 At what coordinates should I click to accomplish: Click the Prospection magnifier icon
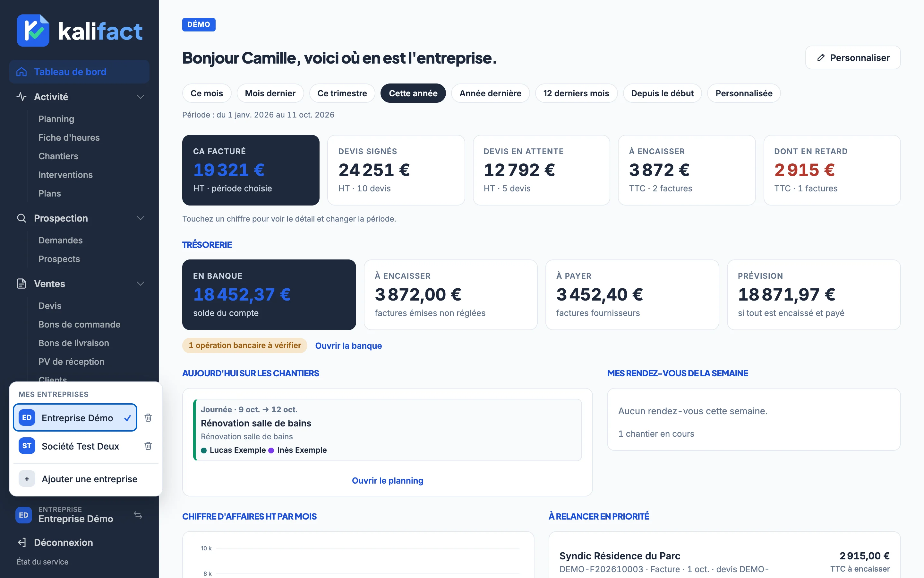click(x=21, y=218)
